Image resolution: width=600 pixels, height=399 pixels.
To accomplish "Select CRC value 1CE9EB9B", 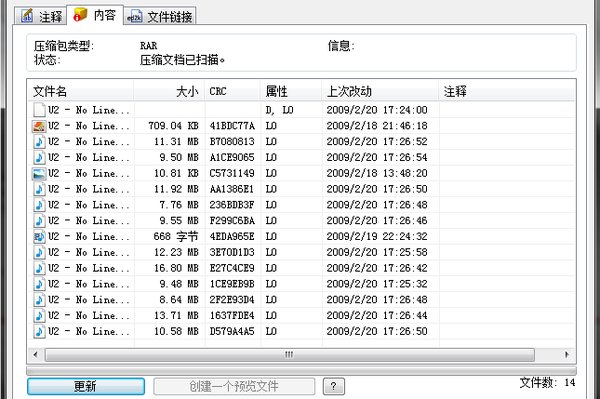I will click(x=232, y=284).
